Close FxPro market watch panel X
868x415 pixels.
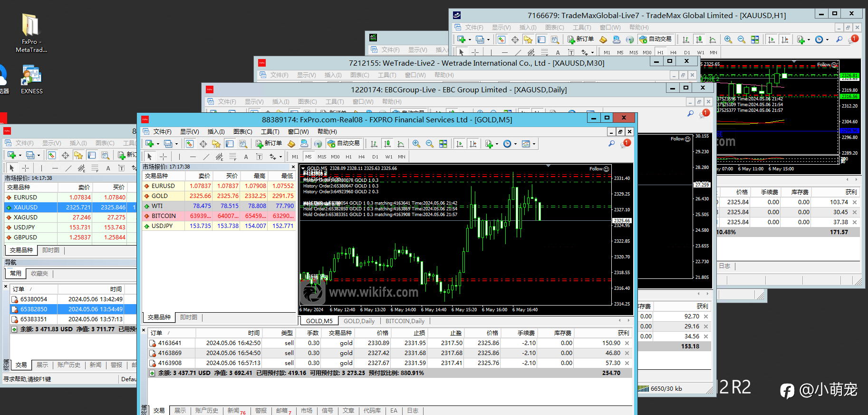(x=293, y=167)
